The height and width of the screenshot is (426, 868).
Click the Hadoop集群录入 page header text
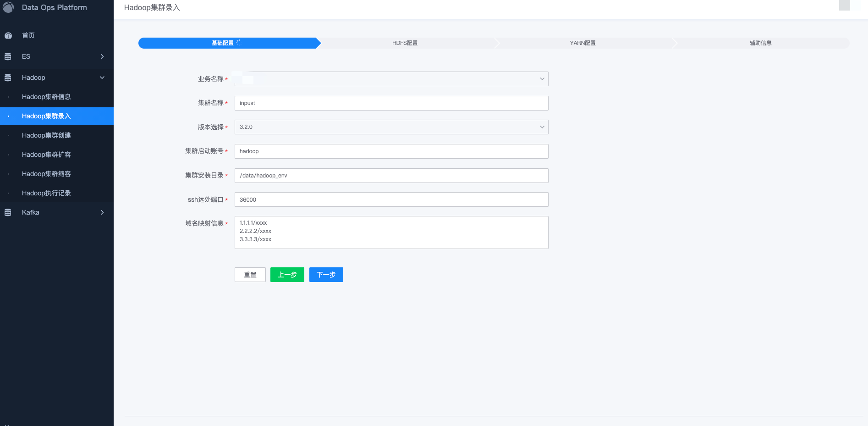pyautogui.click(x=152, y=8)
